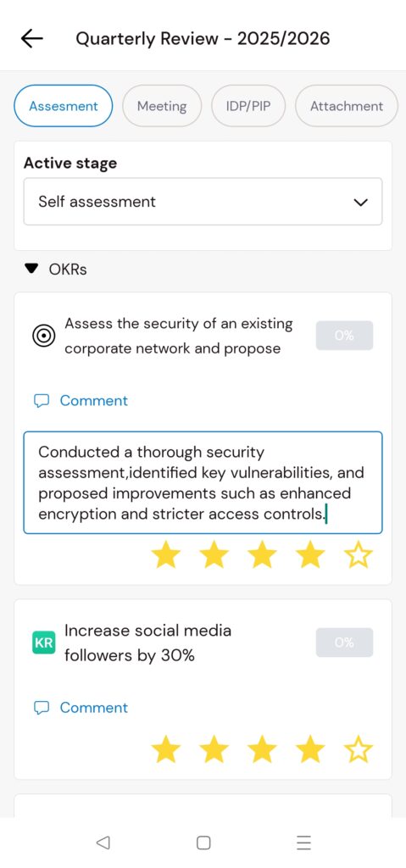406x868 pixels.
Task: Click the green KR badge icon
Action: tap(44, 643)
